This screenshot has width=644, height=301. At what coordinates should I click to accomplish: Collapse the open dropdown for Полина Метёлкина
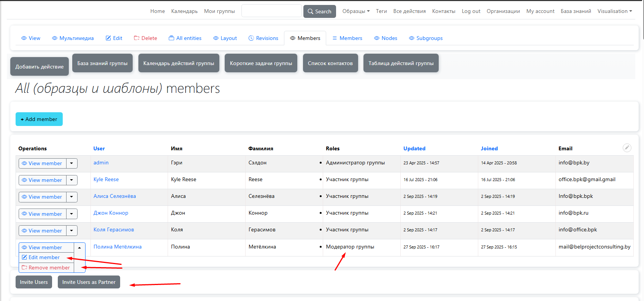79,248
